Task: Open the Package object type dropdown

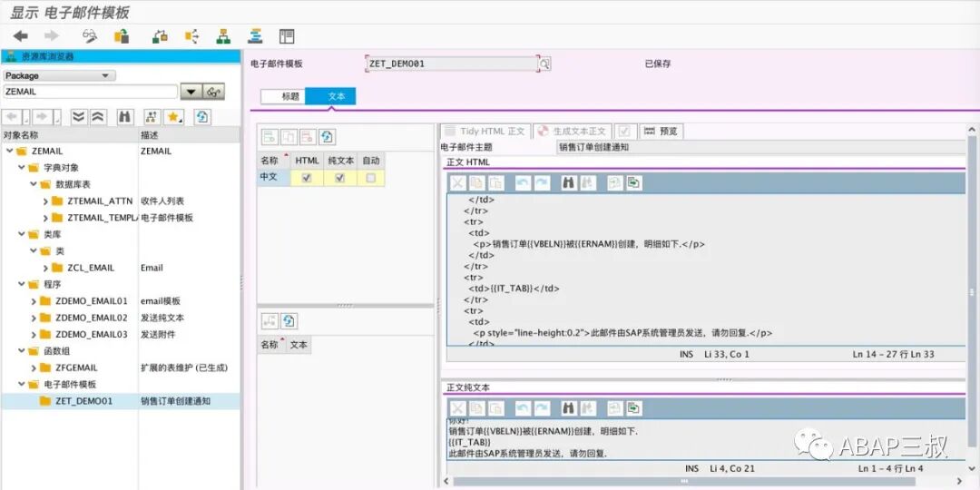Action: (59, 75)
